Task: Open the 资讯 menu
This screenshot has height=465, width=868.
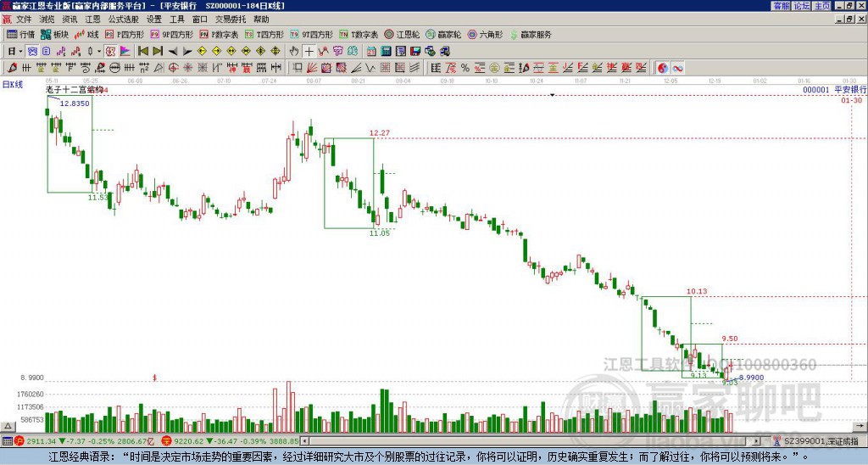Action: [70, 20]
